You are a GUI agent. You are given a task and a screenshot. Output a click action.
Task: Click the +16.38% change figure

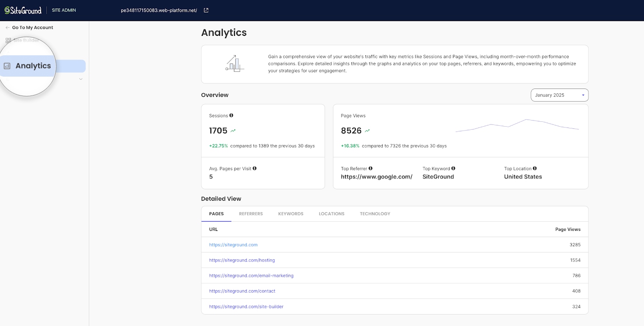(x=350, y=146)
